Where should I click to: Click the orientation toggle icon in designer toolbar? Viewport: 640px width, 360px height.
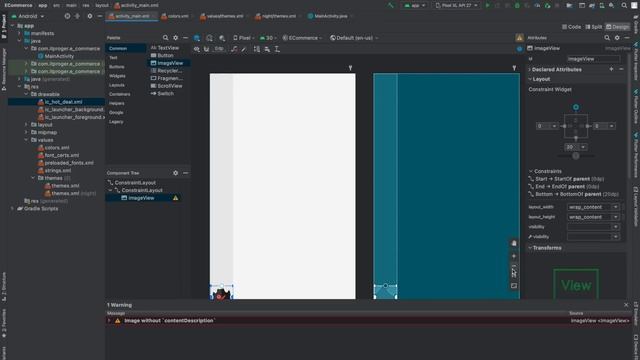209,38
